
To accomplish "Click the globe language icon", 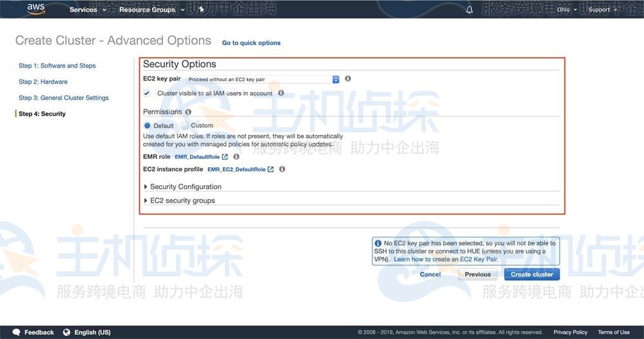I will pyautogui.click(x=66, y=332).
